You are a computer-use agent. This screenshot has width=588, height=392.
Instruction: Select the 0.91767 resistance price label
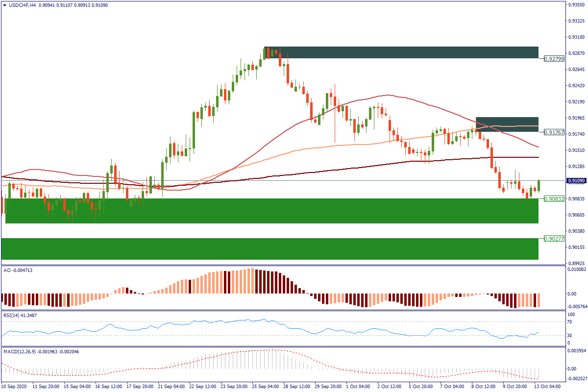click(554, 133)
